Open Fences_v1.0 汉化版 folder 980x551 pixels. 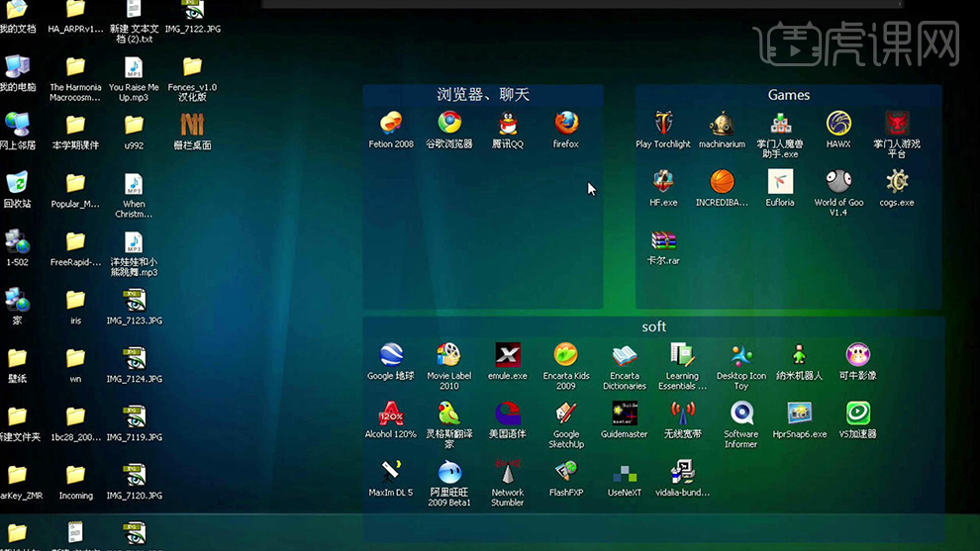point(192,67)
